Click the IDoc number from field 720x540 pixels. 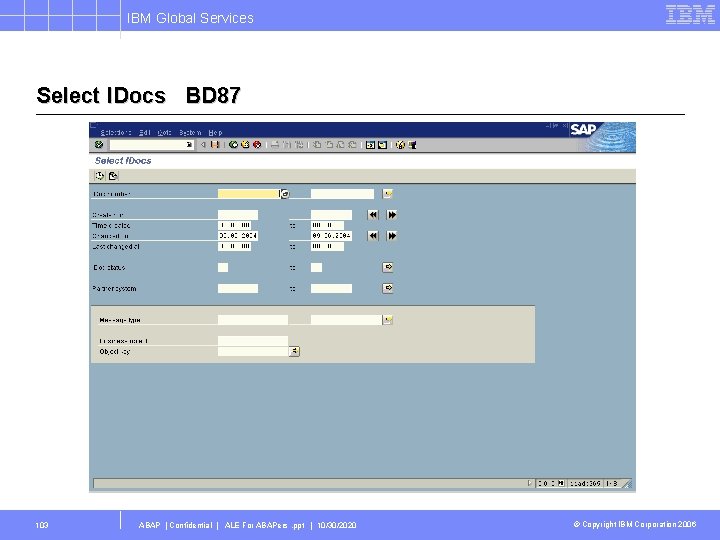(x=248, y=194)
